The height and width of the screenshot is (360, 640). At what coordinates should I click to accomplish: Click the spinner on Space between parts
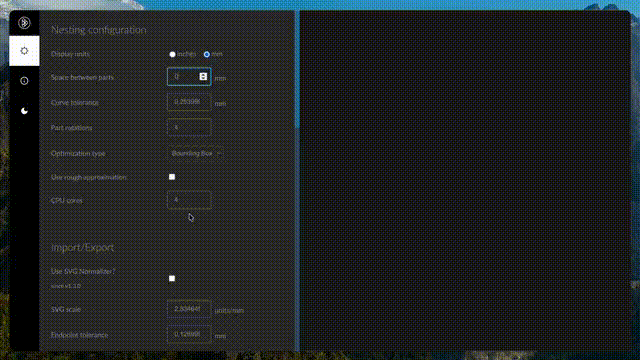203,77
